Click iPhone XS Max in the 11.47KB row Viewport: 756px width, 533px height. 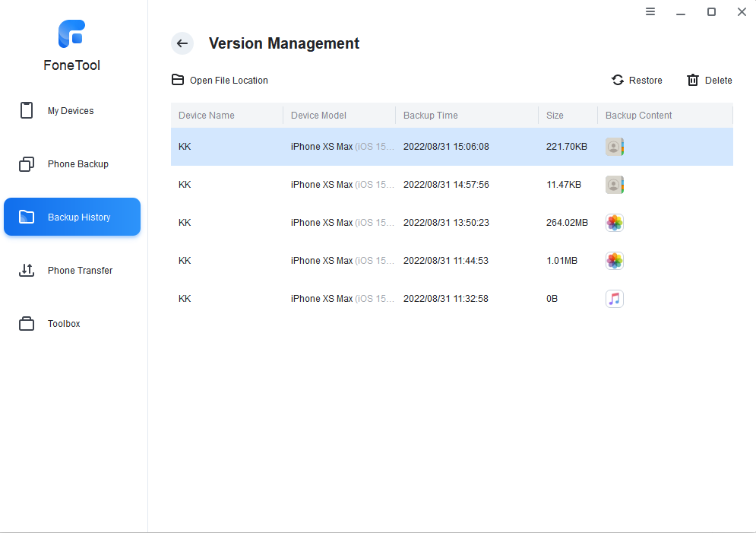321,185
